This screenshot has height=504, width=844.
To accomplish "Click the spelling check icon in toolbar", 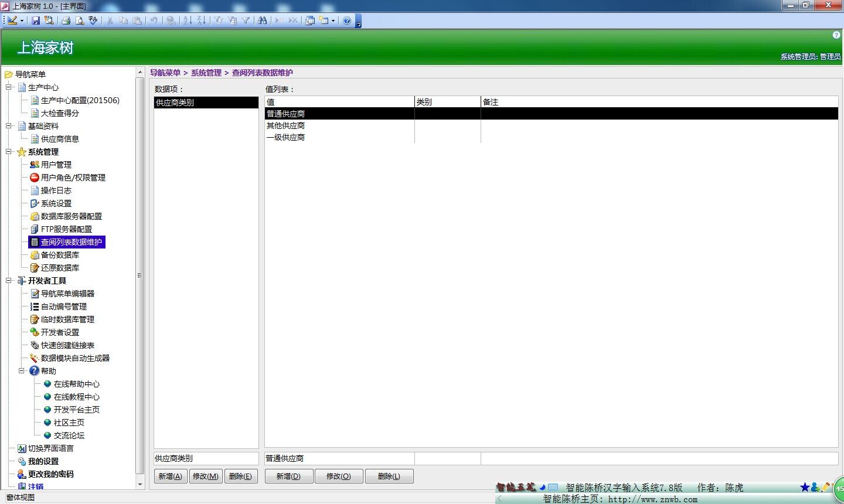I will pyautogui.click(x=93, y=21).
